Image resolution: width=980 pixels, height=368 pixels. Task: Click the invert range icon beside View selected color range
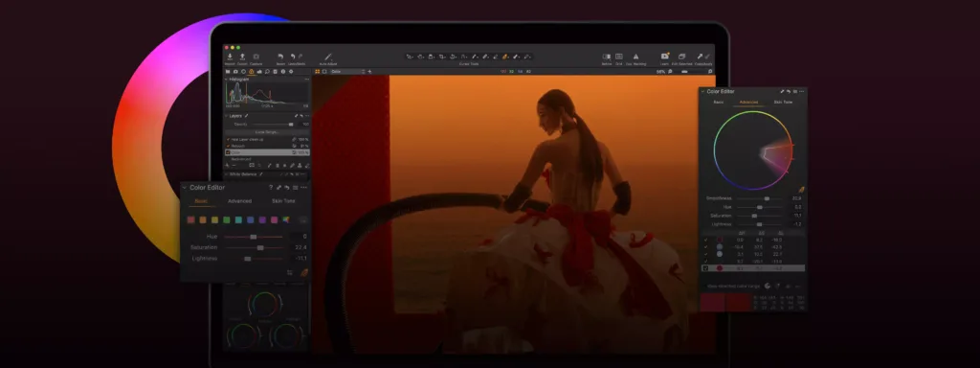(768, 286)
